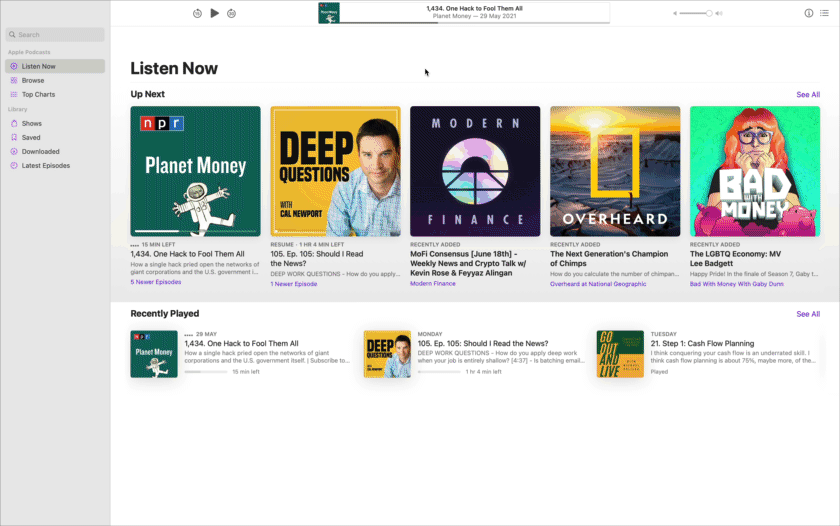Image resolution: width=840 pixels, height=526 pixels.
Task: Open the Deep Questions artwork in Up Next
Action: (335, 171)
